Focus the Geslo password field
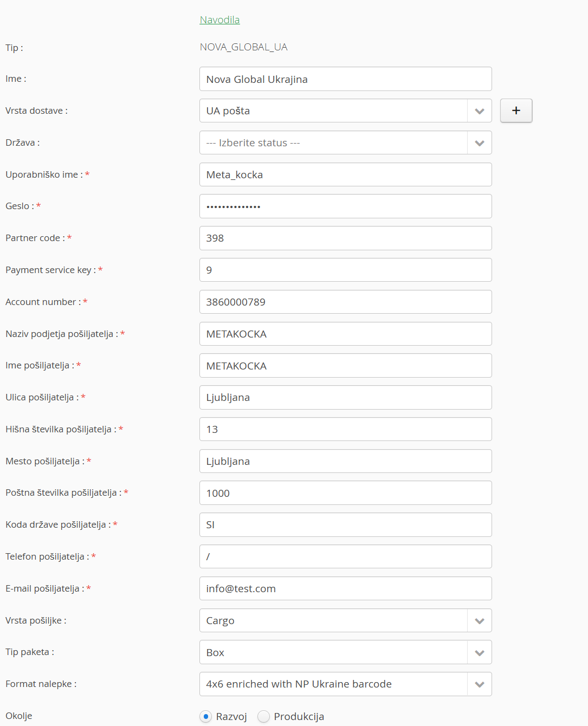This screenshot has height=726, width=588. [x=345, y=206]
